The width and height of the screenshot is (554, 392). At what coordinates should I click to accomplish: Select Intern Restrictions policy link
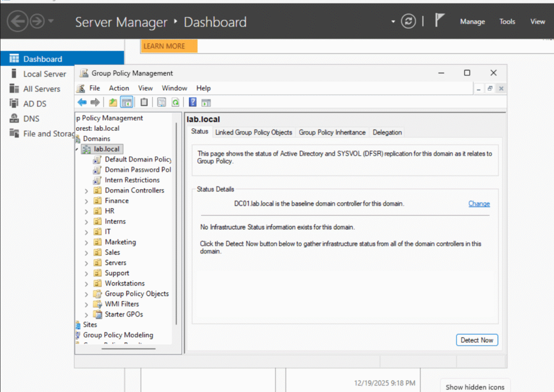coord(132,180)
